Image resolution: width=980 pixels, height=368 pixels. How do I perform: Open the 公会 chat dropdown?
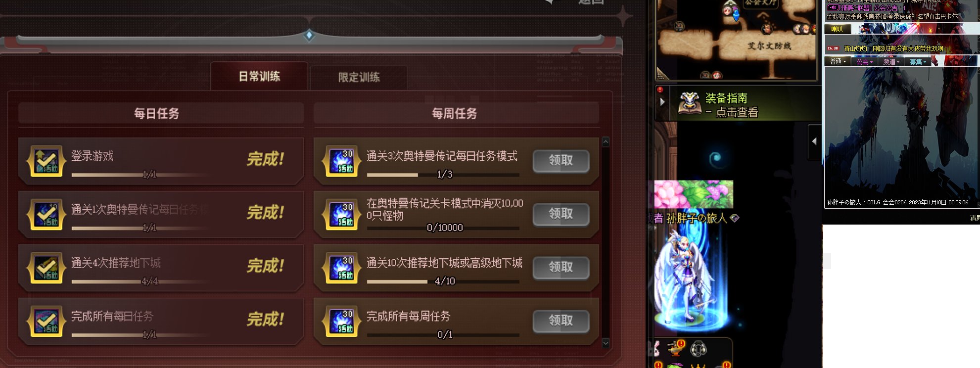pyautogui.click(x=864, y=61)
